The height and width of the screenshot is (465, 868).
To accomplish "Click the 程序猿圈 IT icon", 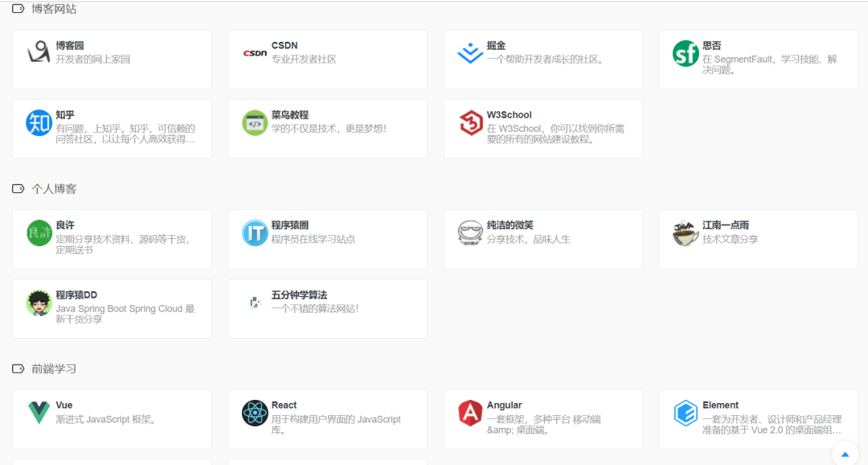I will pyautogui.click(x=255, y=232).
